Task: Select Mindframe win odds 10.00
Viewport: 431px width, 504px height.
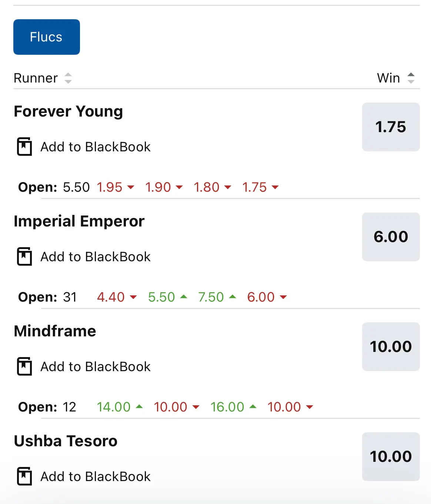Action: pos(391,347)
